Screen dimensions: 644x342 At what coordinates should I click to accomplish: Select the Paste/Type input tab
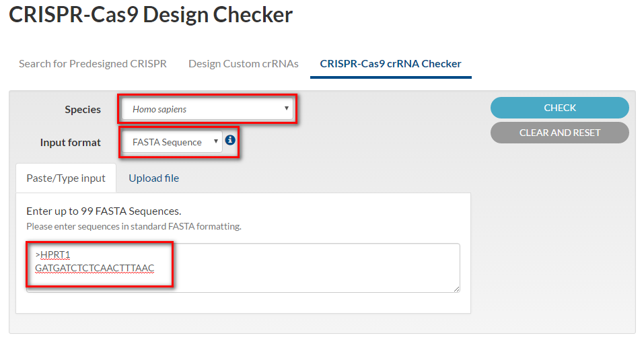click(x=66, y=178)
